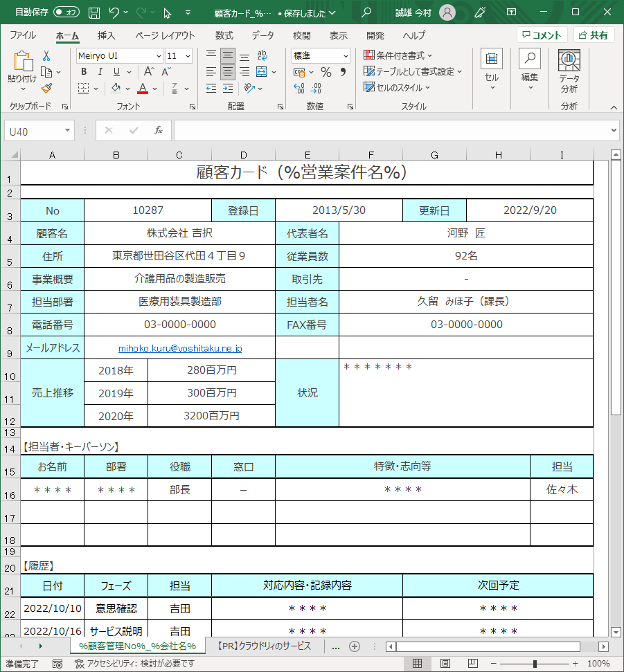Toggle Bold formatting
624x672 pixels.
point(84,72)
